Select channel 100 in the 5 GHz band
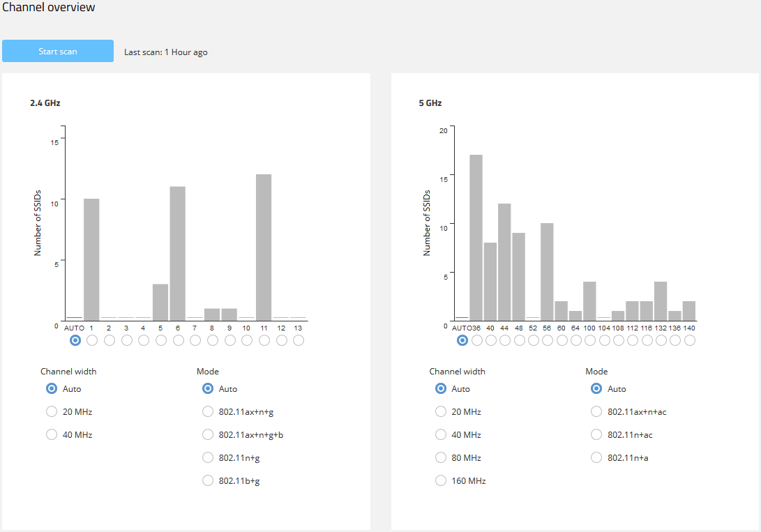Image resolution: width=761 pixels, height=532 pixels. (589, 340)
